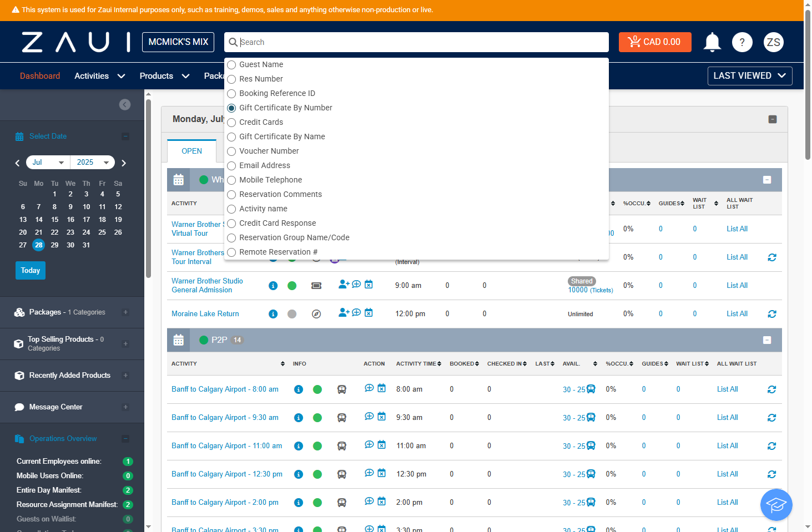Screen dimensions: 812x532
Task: Go to the previous month arrow
Action: [x=17, y=163]
